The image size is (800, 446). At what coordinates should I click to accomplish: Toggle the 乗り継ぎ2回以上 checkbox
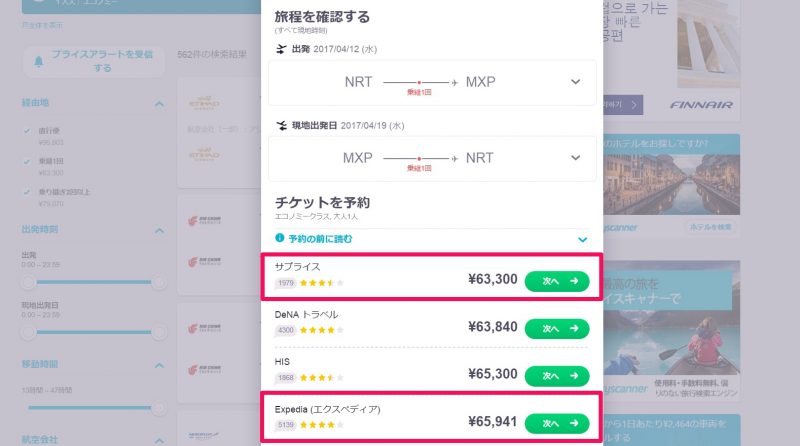27,192
